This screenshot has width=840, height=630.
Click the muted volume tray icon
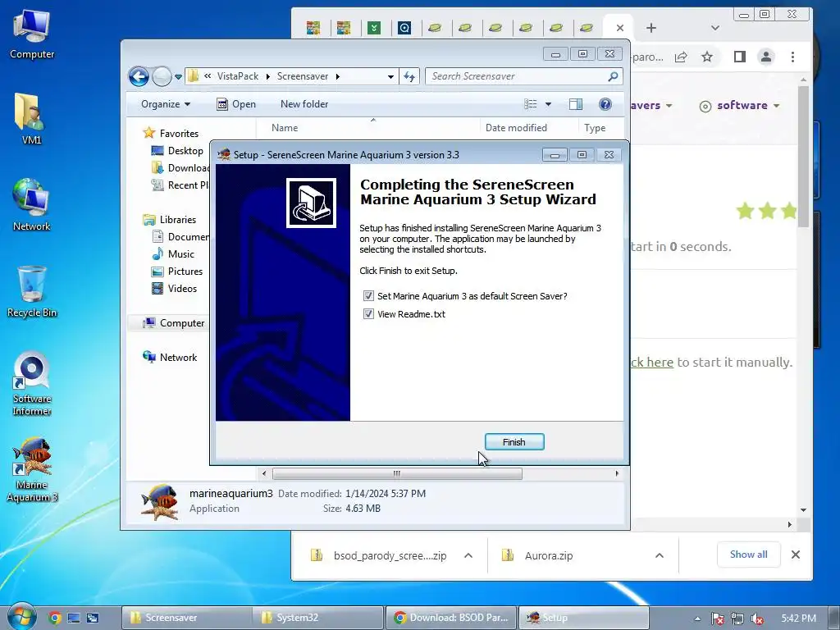(757, 619)
